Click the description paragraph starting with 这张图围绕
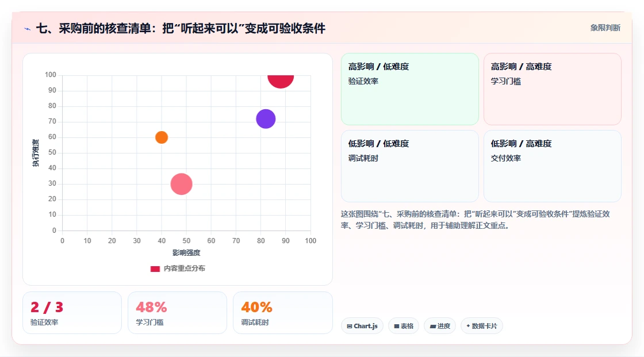 [475, 220]
